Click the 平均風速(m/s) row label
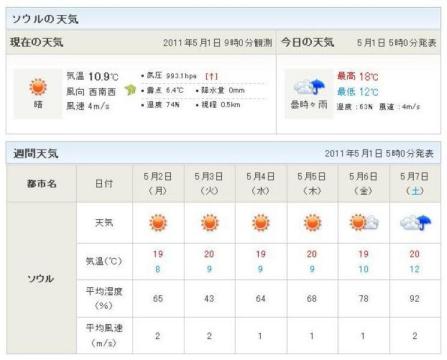Image resolution: width=447 pixels, height=360 pixels. point(104,335)
